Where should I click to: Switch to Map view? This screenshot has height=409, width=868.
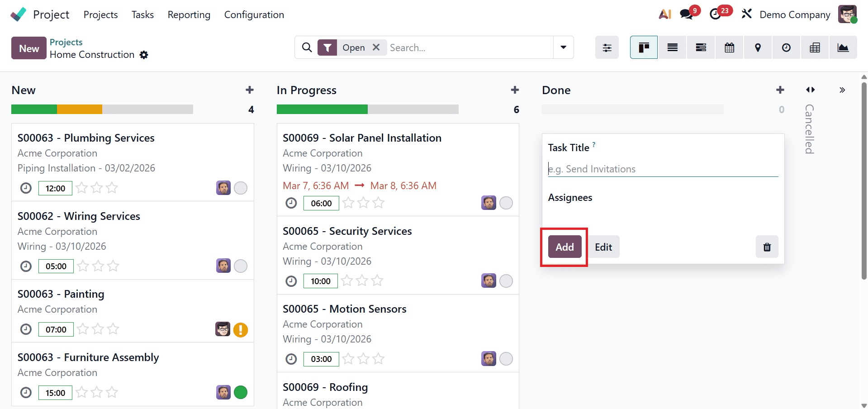click(x=758, y=47)
